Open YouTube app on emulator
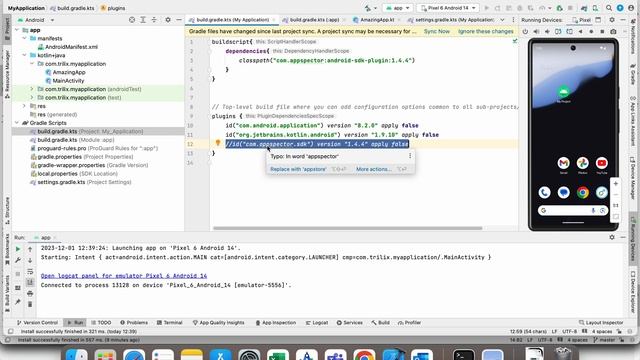Image resolution: width=640 pixels, height=360 pixels. point(601,163)
